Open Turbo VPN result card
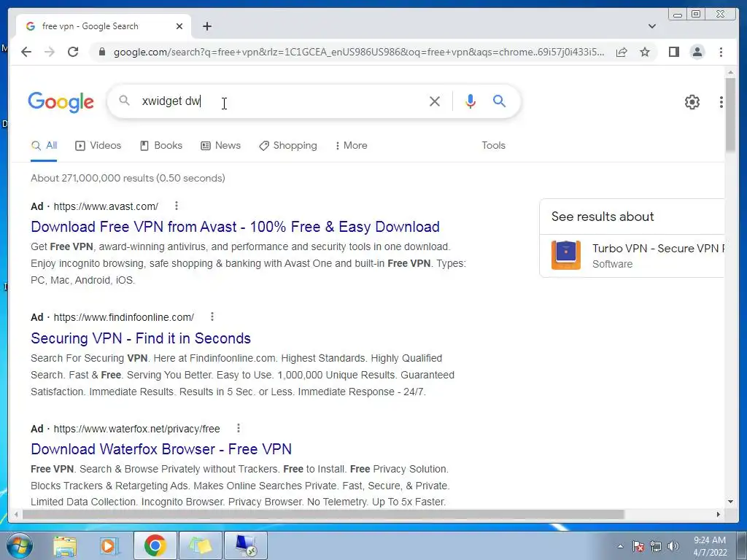Image resolution: width=747 pixels, height=560 pixels. [x=632, y=255]
